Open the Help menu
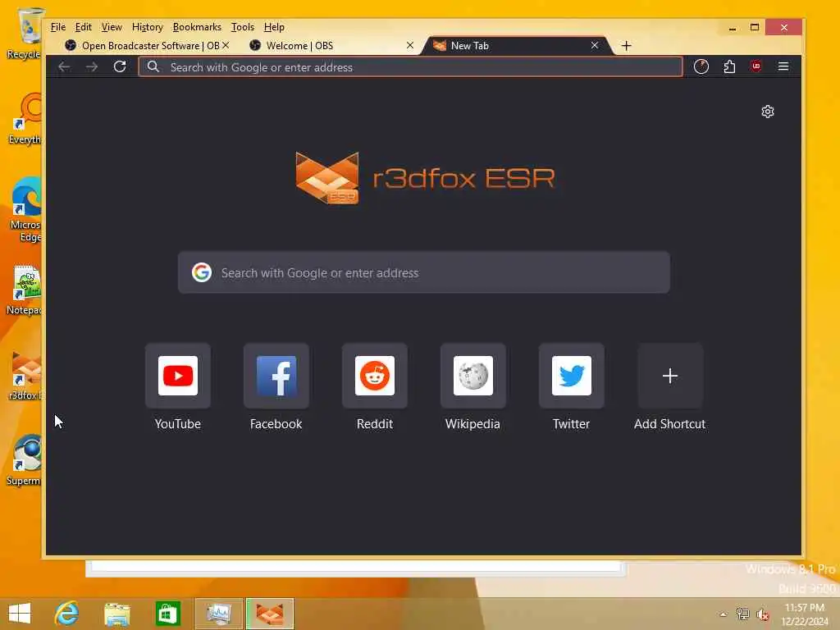840x630 pixels. (274, 27)
